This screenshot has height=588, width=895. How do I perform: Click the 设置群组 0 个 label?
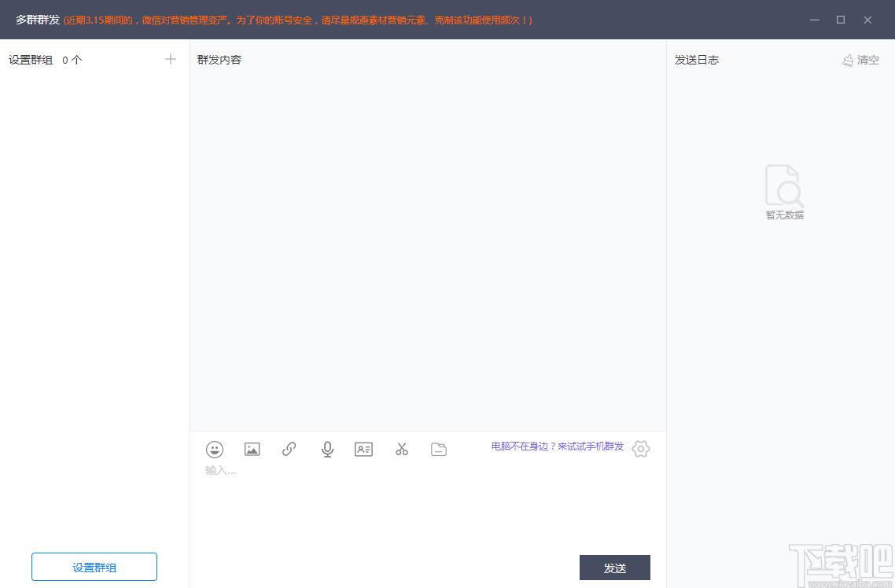pos(45,60)
